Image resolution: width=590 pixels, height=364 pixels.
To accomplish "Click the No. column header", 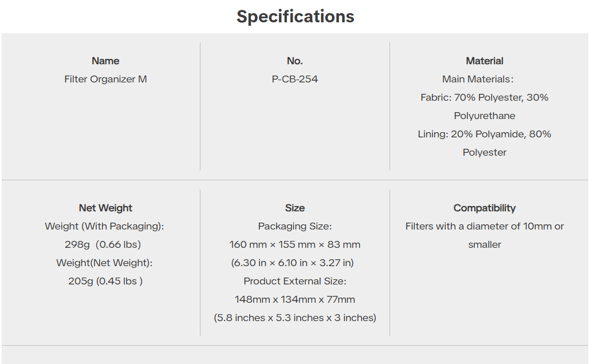I will 295,61.
